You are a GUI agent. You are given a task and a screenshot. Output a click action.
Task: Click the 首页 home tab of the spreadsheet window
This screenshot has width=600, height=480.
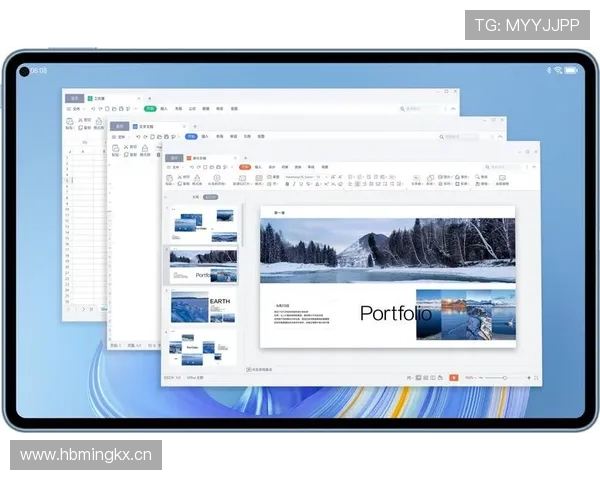[x=74, y=98]
